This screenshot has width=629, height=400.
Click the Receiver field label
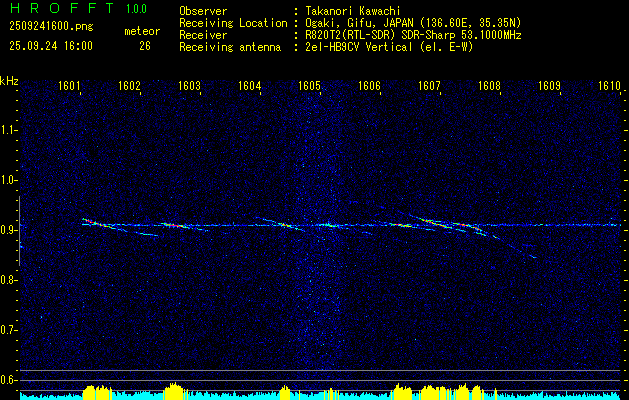click(x=203, y=35)
